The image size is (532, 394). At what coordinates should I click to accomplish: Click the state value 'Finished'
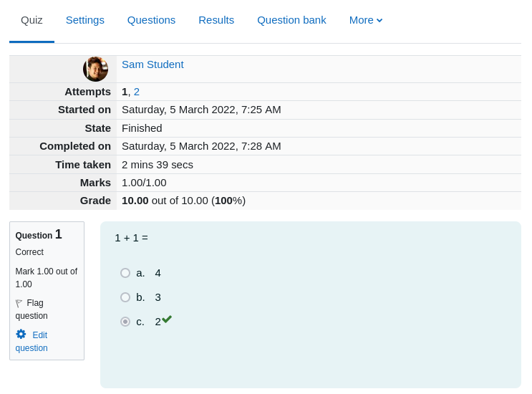tap(142, 128)
